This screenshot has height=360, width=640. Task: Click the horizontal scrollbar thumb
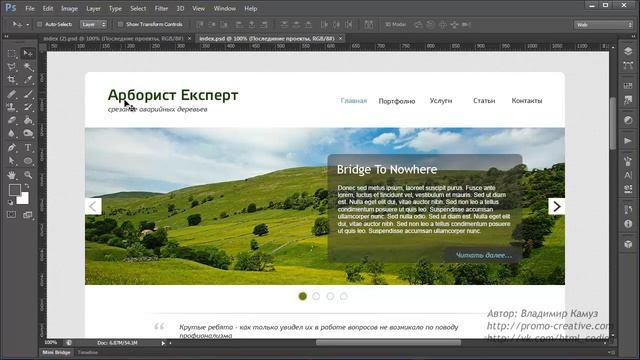tap(388, 343)
